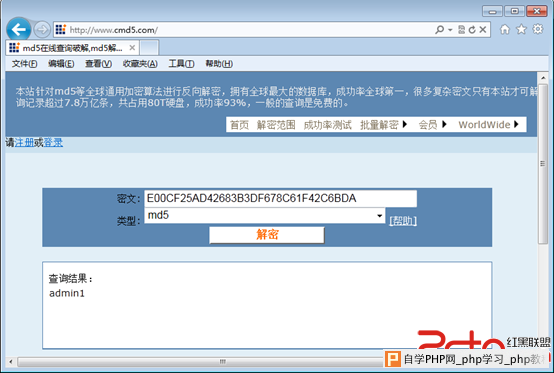
Task: Open the 工具(T) menu
Action: pos(181,64)
